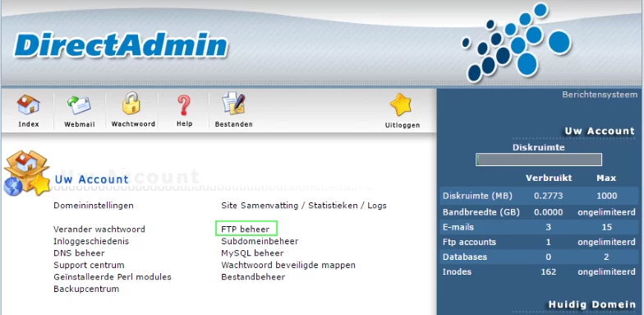Open MySQL beheer
Viewport: 644px width, 315px height.
click(252, 253)
